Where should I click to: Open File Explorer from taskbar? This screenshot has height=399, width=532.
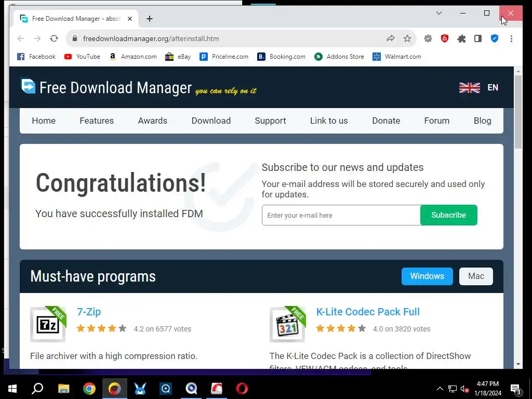[63, 389]
